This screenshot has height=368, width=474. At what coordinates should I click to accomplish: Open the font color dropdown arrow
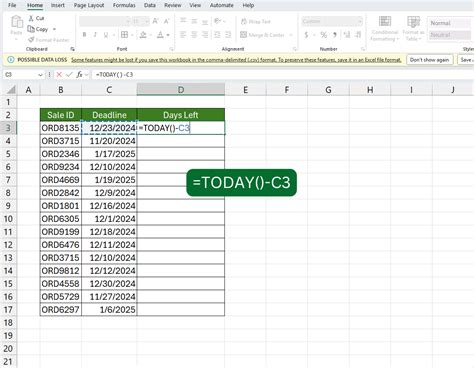click(168, 35)
